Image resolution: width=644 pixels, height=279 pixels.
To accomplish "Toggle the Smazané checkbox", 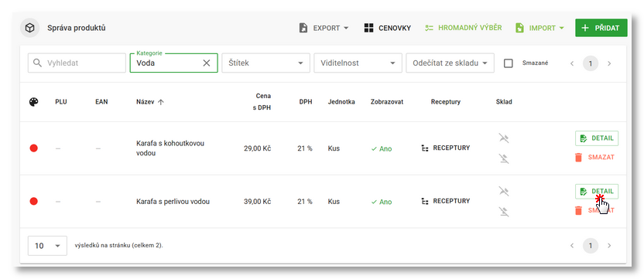I will click(x=509, y=63).
